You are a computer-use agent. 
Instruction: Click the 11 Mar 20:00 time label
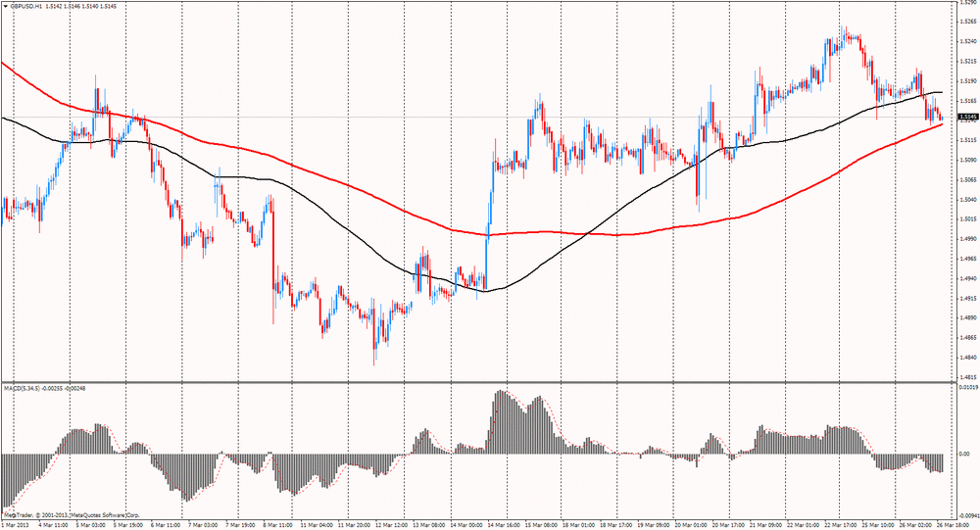355,526
